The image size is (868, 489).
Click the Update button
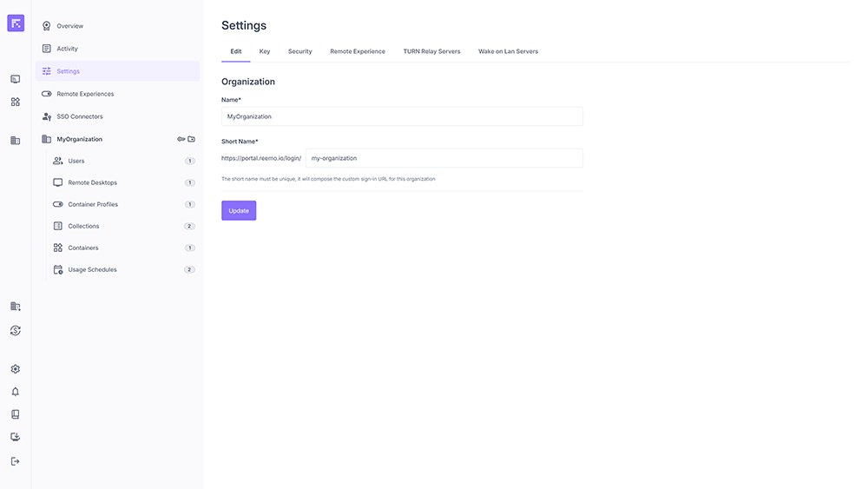coord(239,210)
